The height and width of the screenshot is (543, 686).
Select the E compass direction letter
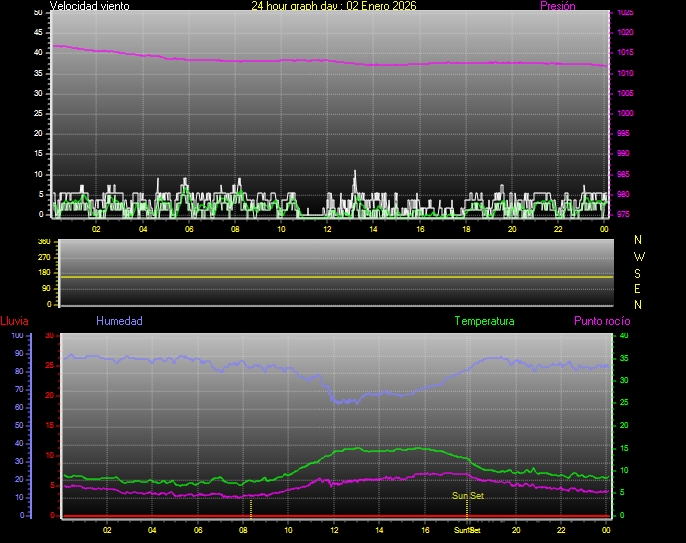(x=639, y=288)
